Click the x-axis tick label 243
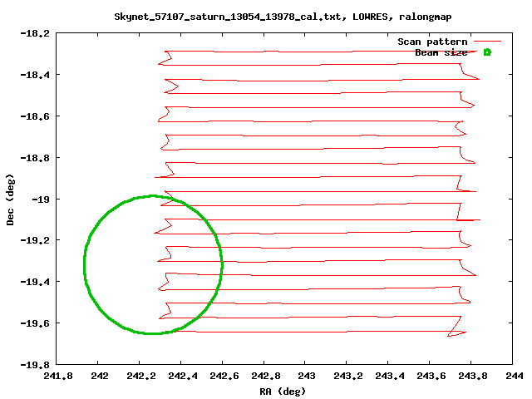The width and height of the screenshot is (532, 399). pos(307,376)
